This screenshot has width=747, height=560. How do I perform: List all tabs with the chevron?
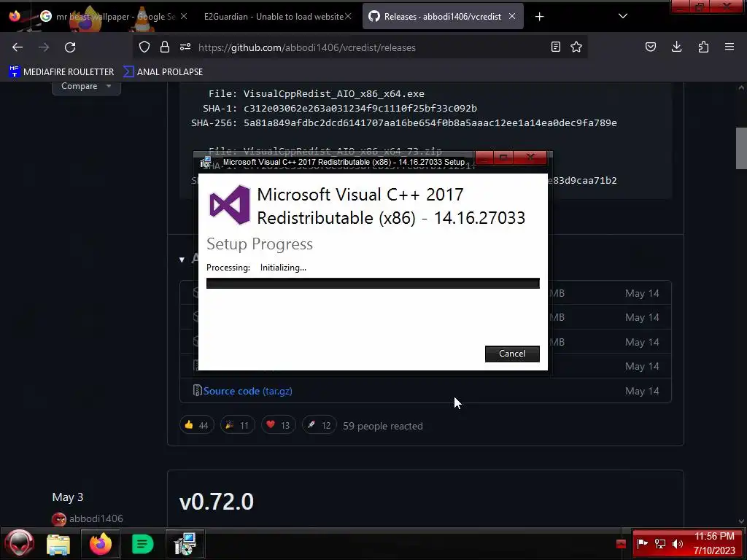[623, 17]
